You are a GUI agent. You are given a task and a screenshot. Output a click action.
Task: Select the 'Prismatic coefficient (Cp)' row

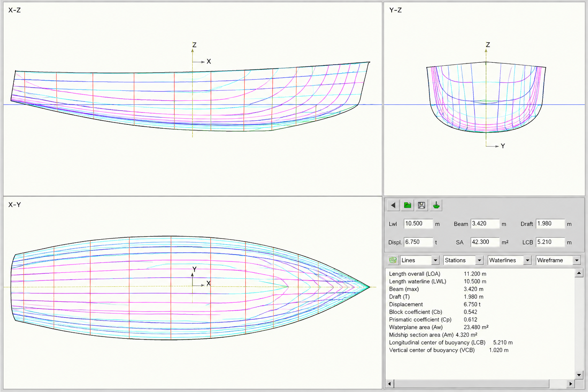tap(433, 320)
